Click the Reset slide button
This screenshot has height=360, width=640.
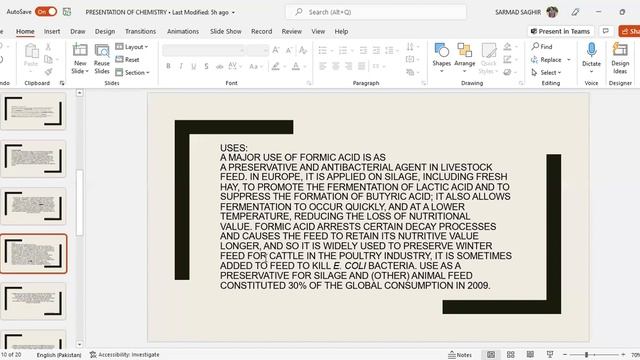127,60
